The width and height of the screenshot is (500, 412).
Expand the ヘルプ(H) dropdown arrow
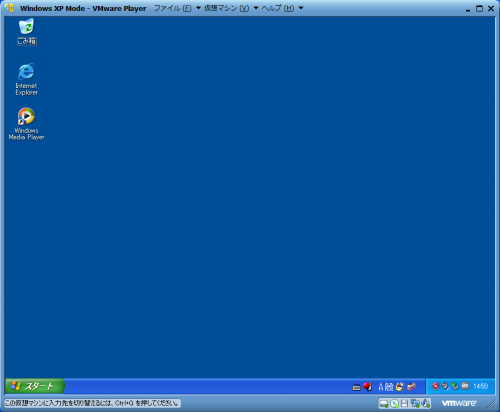(x=301, y=8)
